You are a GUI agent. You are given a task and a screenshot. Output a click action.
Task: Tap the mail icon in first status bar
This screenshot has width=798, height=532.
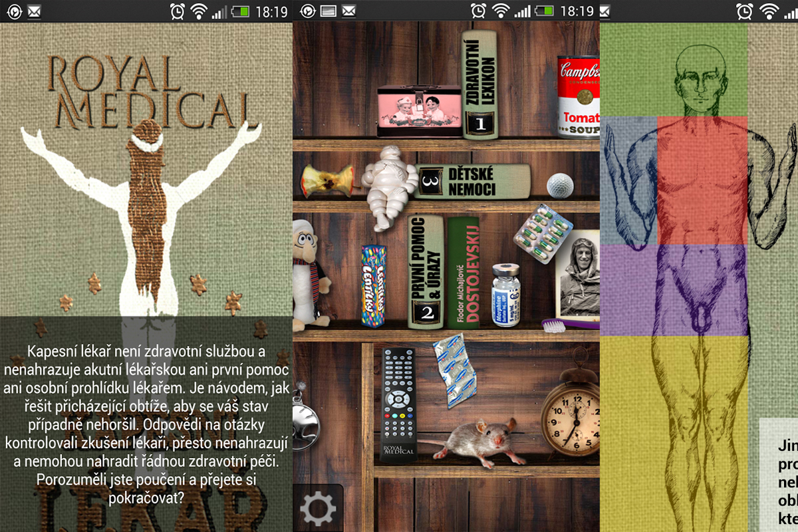click(x=35, y=11)
